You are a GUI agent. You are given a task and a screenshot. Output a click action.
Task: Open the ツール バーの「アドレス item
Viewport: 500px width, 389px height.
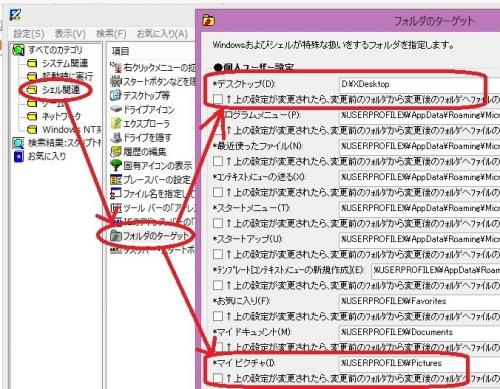point(153,208)
